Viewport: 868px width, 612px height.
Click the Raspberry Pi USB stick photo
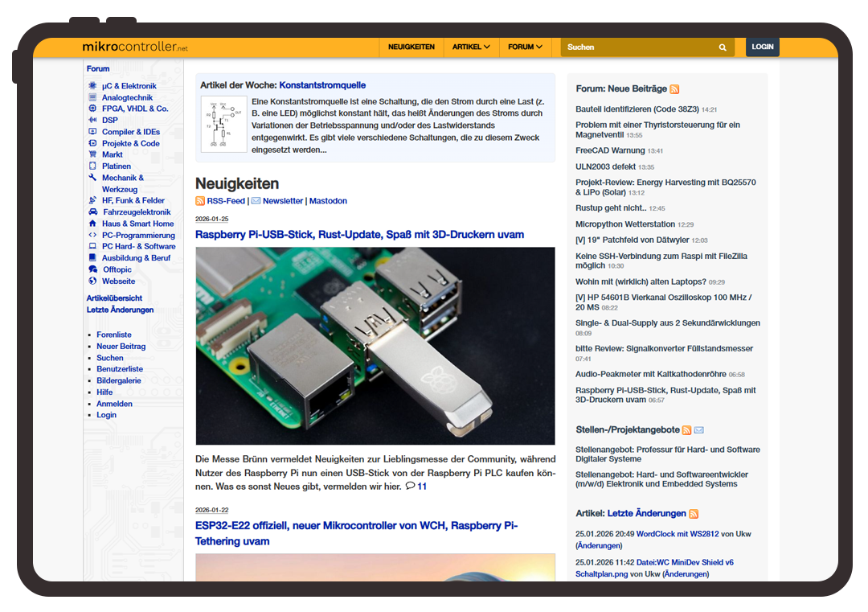(375, 346)
